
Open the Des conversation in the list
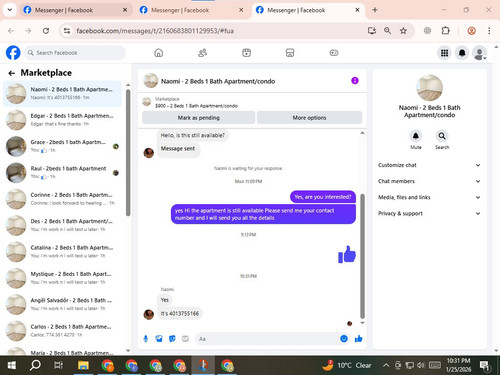pos(63,225)
